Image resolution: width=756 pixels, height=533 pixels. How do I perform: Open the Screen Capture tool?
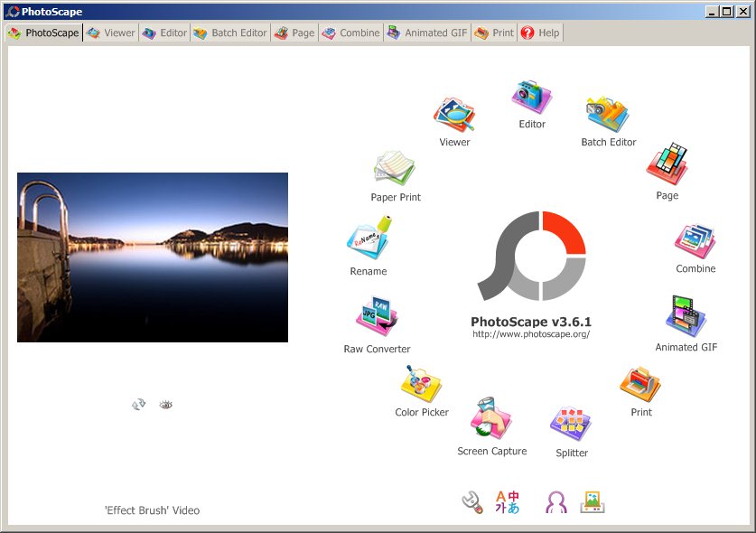pos(491,419)
